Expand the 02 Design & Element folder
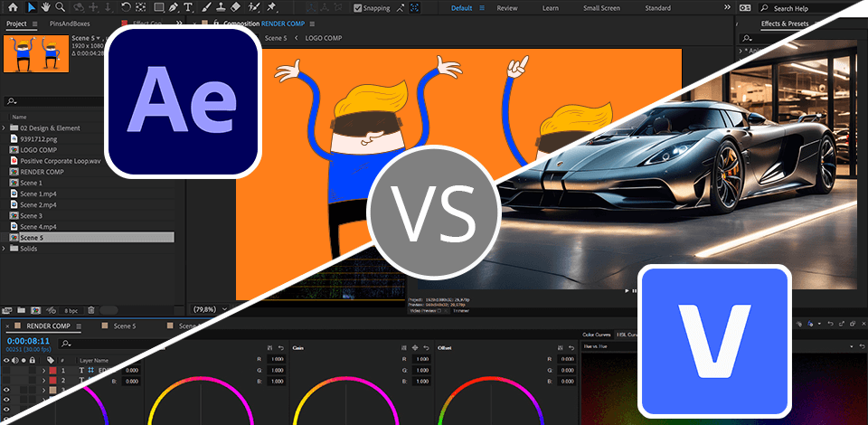The width and height of the screenshot is (868, 425). pos(4,127)
